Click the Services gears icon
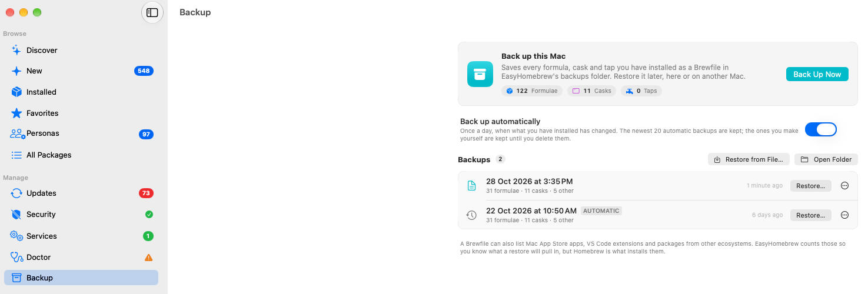868x294 pixels. point(16,236)
